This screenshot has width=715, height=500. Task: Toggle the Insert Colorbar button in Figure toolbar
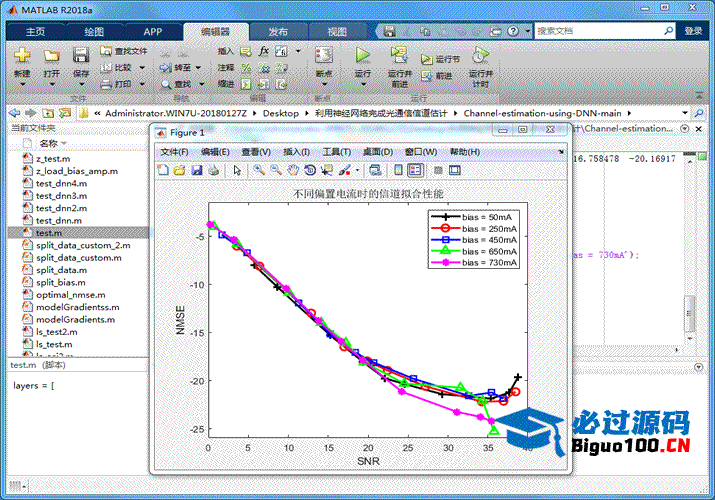(x=398, y=170)
